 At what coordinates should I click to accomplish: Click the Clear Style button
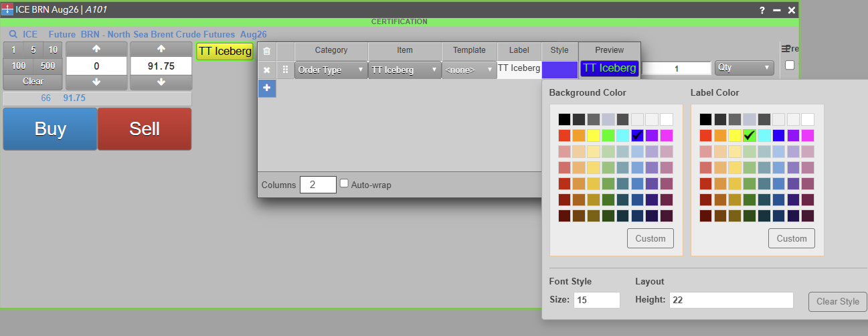coord(838,301)
